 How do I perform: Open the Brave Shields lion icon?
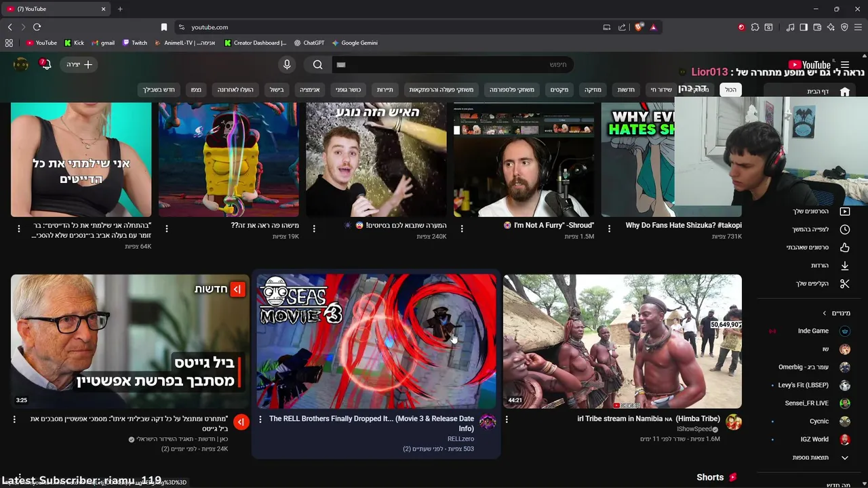pyautogui.click(x=639, y=27)
